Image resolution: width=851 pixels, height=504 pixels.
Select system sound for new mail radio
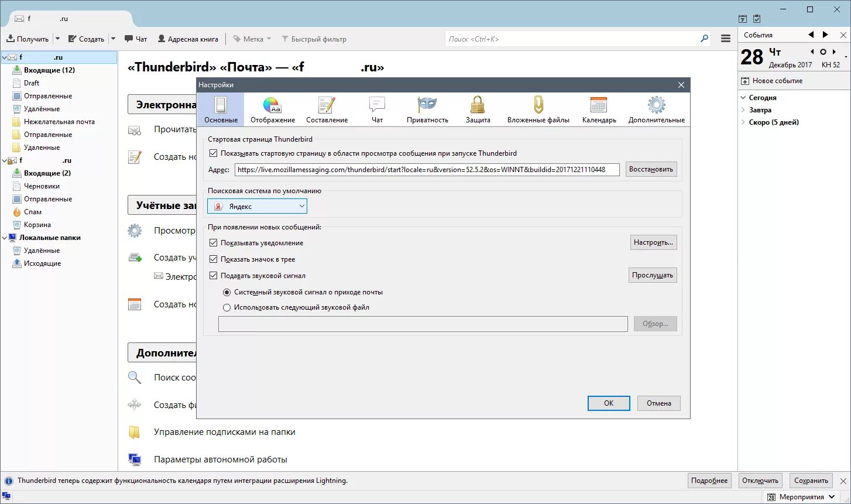227,292
